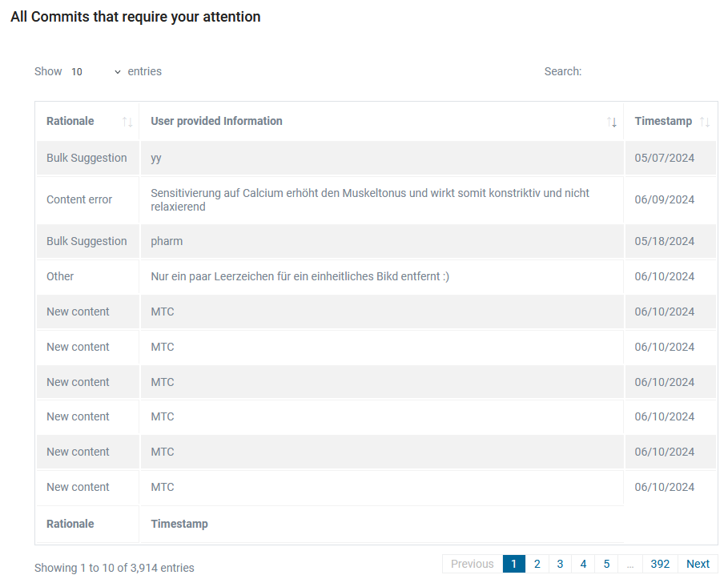The image size is (728, 579).
Task: Jump to page 4 in pagination
Action: pyautogui.click(x=583, y=564)
